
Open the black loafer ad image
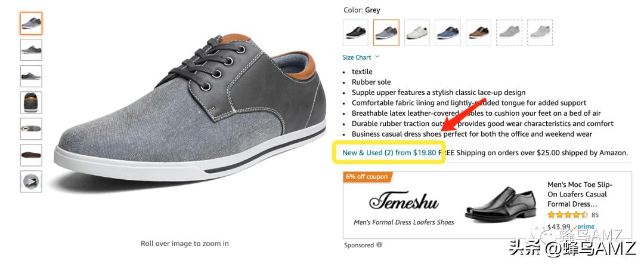point(501,204)
